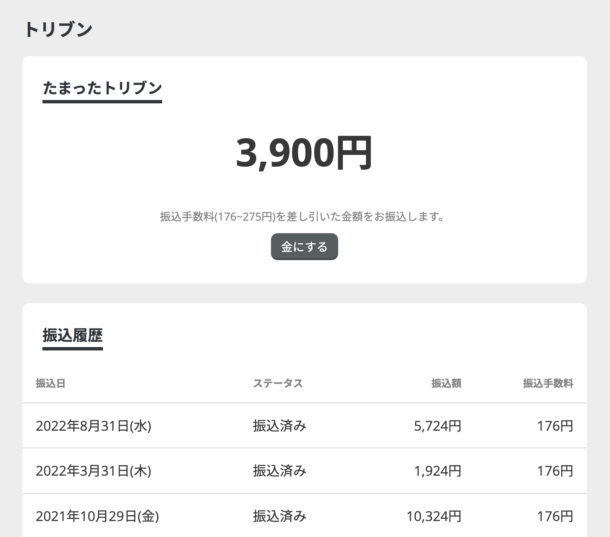Click 振込済み status for August 2022 row
Image resolution: width=610 pixels, height=537 pixels.
point(279,426)
